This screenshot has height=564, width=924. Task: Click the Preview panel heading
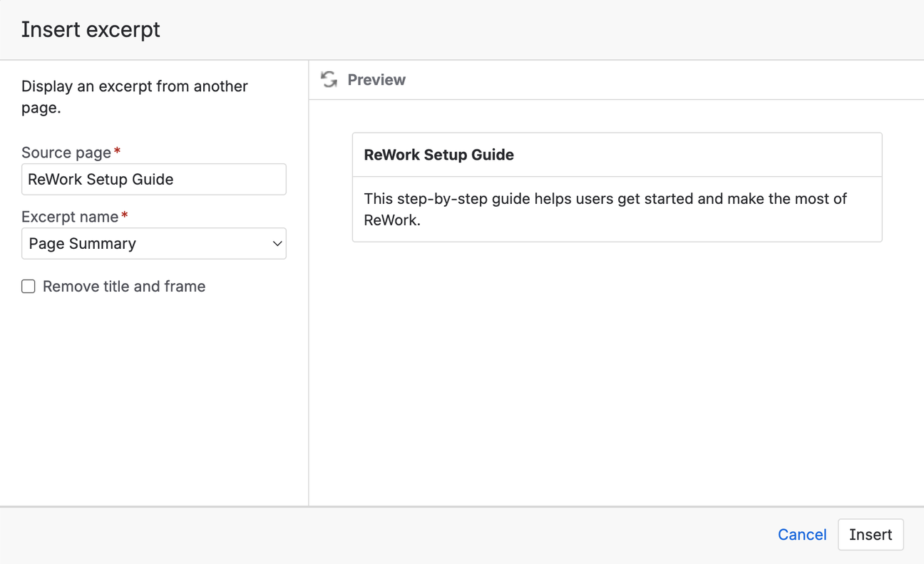tap(376, 80)
